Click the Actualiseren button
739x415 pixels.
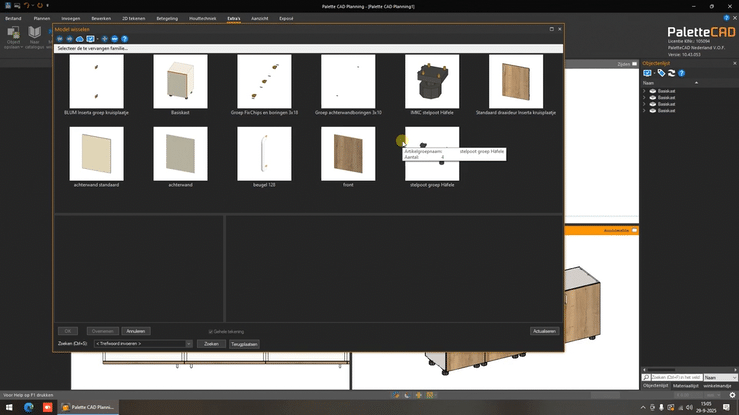544,331
